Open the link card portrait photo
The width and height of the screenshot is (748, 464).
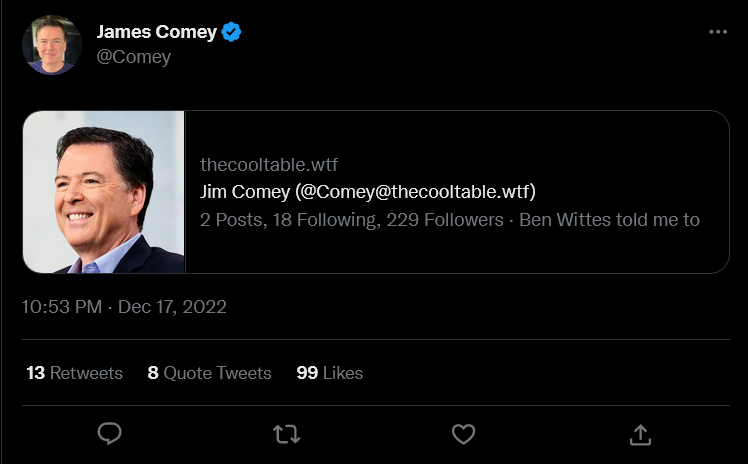(104, 192)
